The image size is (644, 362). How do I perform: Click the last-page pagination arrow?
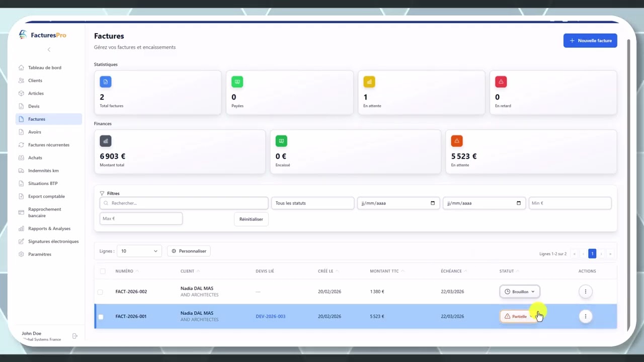click(610, 254)
